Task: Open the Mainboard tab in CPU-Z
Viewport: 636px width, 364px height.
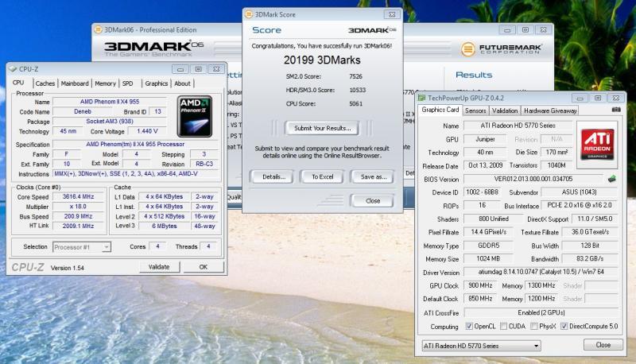Action: [75, 83]
